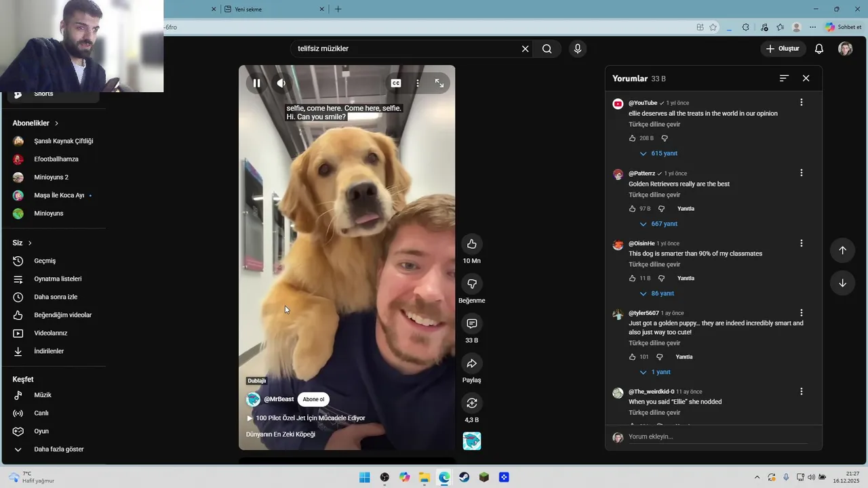
Task: Like the @YouTube comment with 208 B
Action: [633, 138]
